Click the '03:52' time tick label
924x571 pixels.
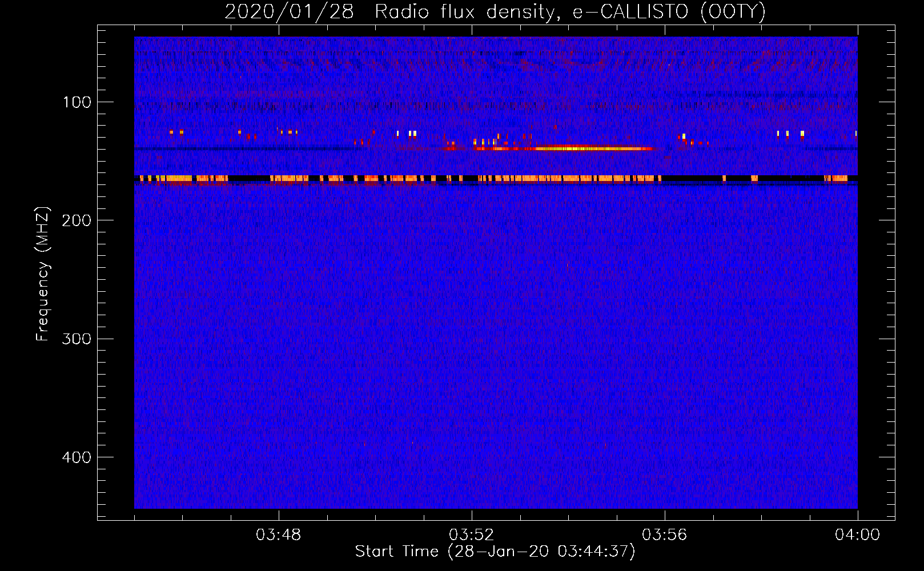tap(471, 535)
